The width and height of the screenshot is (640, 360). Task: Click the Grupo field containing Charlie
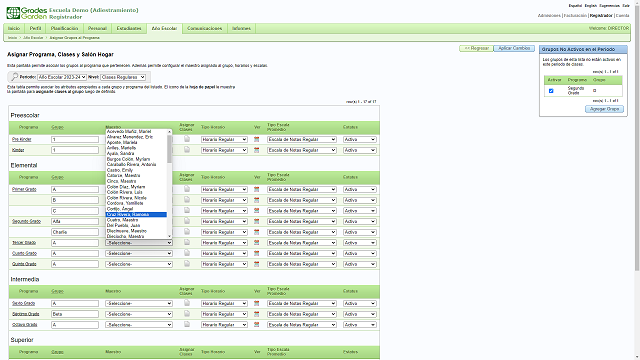[x=75, y=232]
